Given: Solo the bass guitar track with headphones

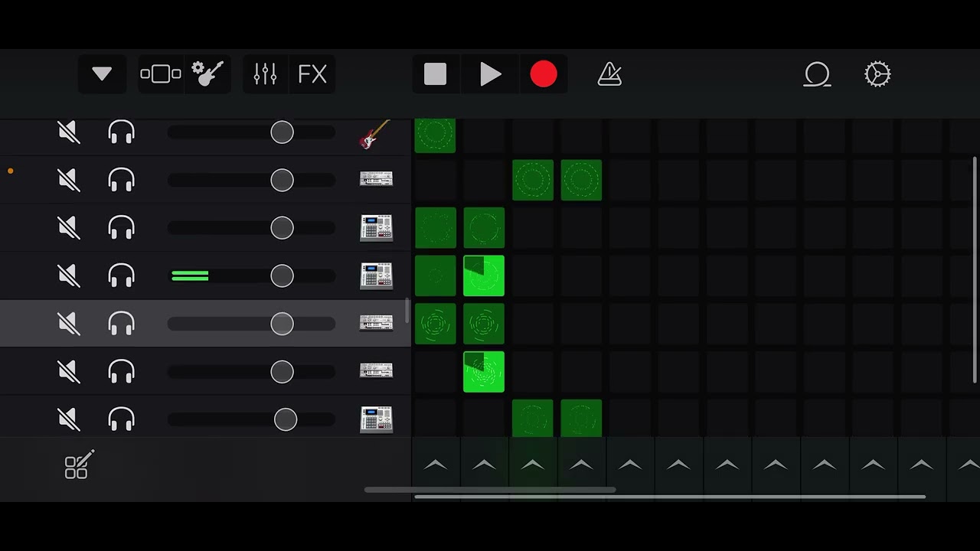Looking at the screenshot, I should (x=122, y=133).
